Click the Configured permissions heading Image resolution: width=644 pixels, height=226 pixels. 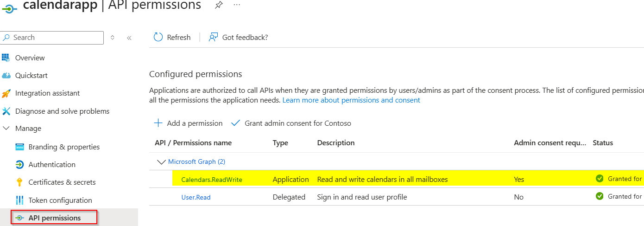pos(196,74)
